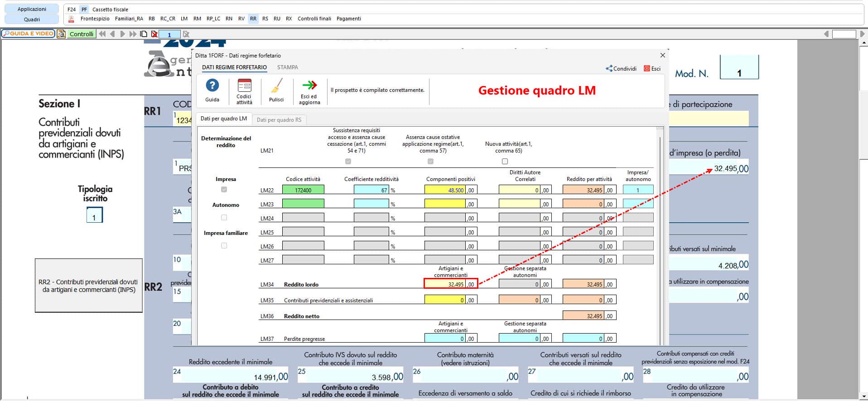Click the Quadri button
This screenshot has height=401, width=868.
pyautogui.click(x=32, y=19)
